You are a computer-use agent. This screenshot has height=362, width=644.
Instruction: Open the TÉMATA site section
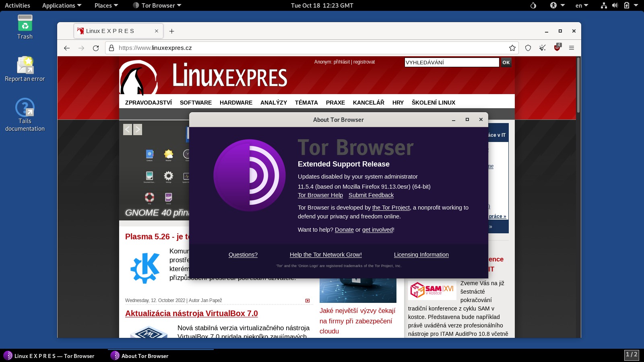pyautogui.click(x=306, y=103)
